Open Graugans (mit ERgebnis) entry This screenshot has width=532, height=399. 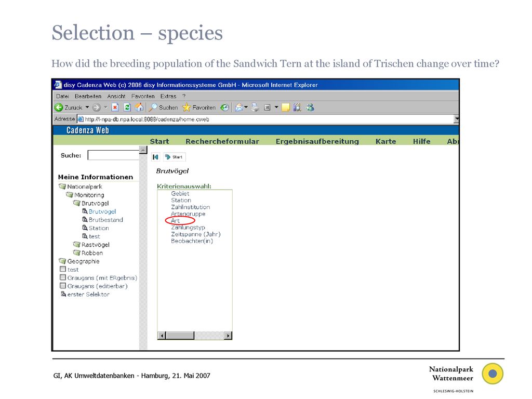(x=102, y=278)
